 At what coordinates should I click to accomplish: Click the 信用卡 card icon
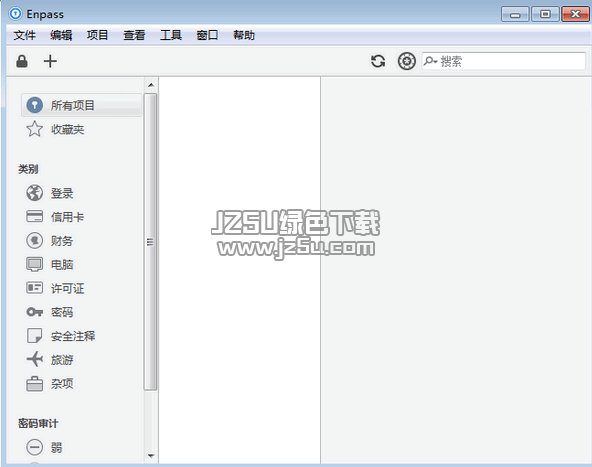[34, 217]
